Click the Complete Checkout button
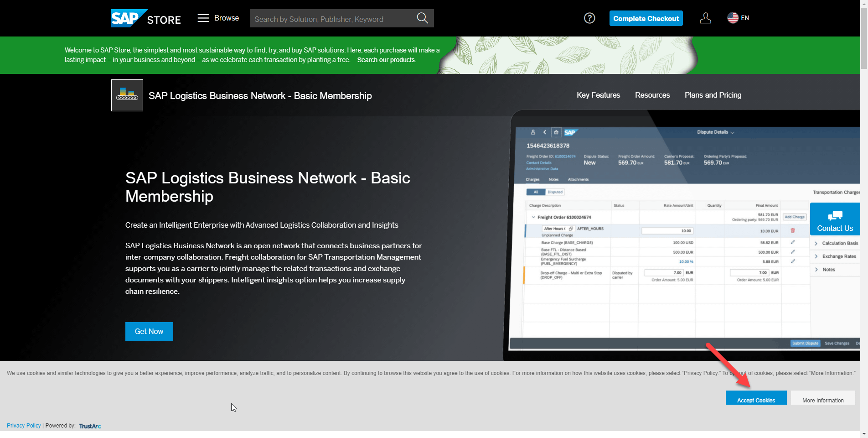 [x=646, y=18]
